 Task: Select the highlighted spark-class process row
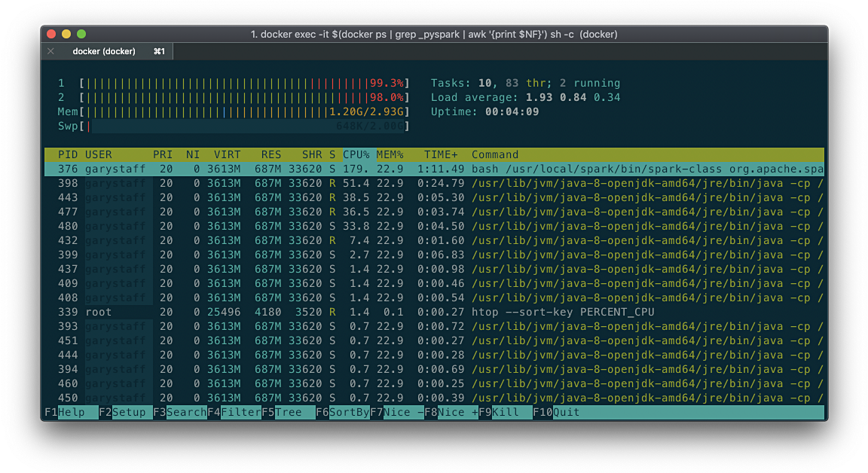(301, 169)
